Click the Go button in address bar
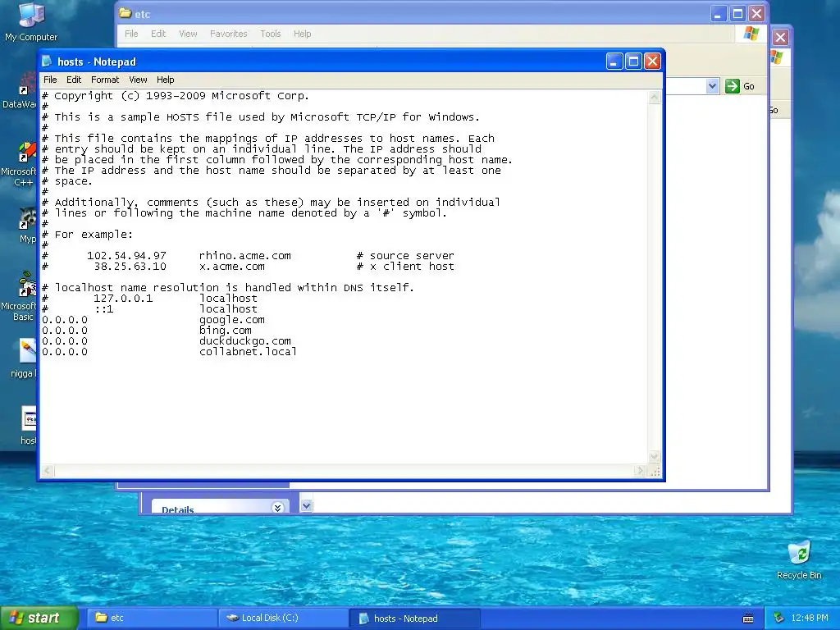Viewport: 840px width, 630px height. click(740, 86)
